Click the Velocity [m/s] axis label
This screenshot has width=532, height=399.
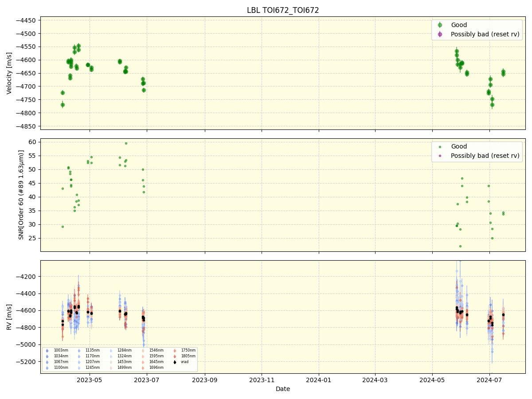[x=9, y=73]
